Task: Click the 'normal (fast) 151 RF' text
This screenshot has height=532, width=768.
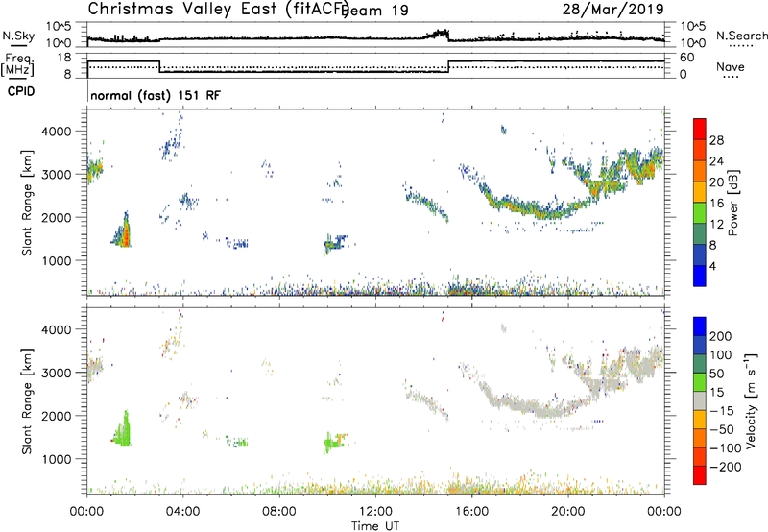Action: [x=156, y=95]
